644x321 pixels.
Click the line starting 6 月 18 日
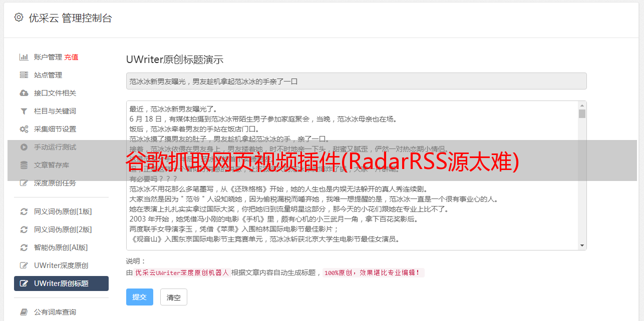coord(263,119)
